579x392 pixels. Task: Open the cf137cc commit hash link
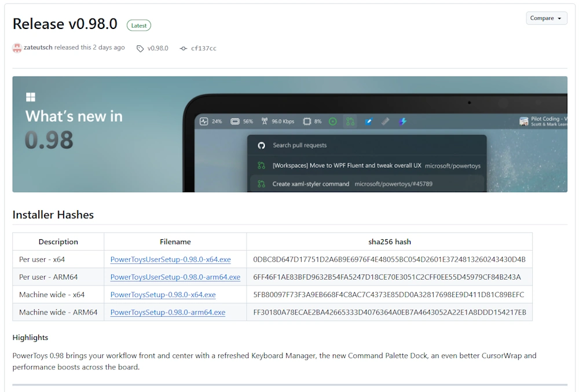click(203, 49)
